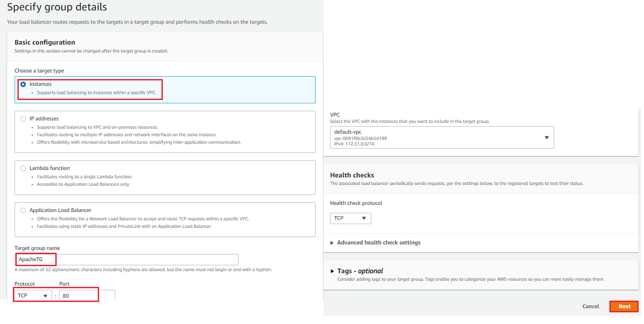Click the Target group name field
The image size is (644, 324).
coord(126,260)
